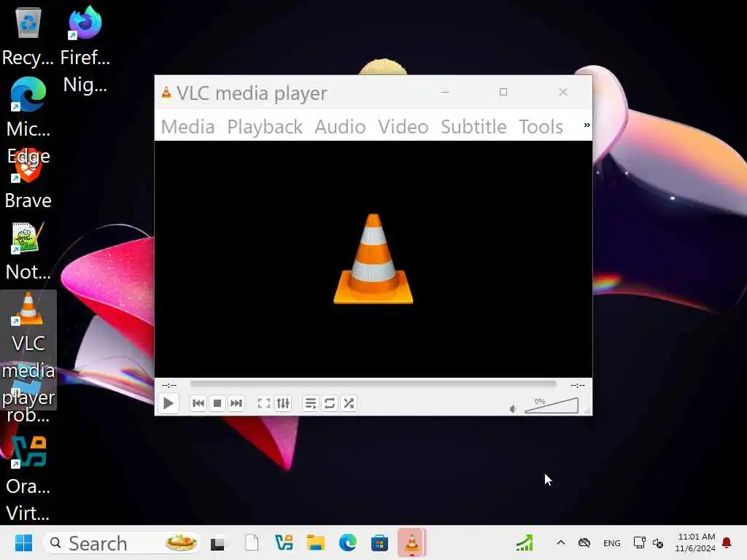The height and width of the screenshot is (560, 747).
Task: Open VLC extended settings (equalizer sliders icon)
Action: (x=283, y=403)
